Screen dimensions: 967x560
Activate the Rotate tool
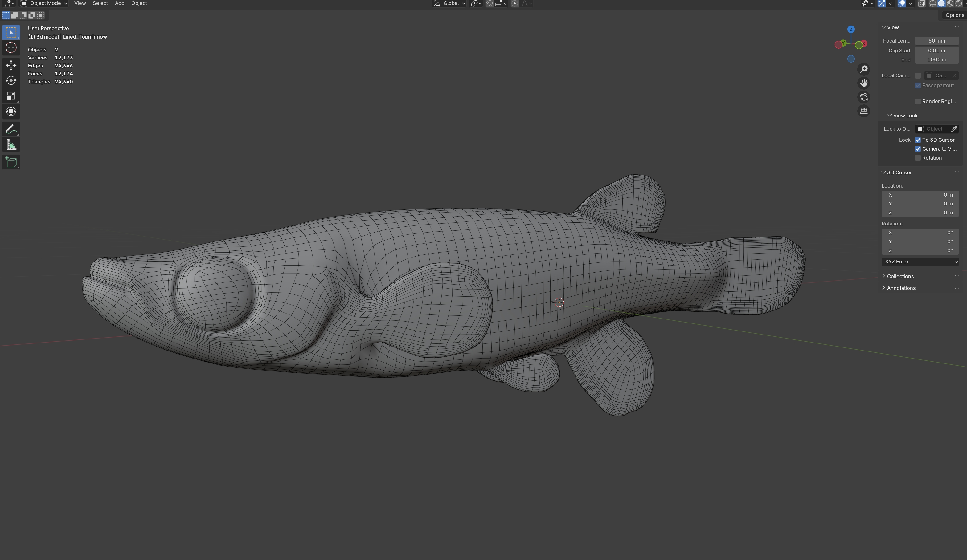pos(11,80)
